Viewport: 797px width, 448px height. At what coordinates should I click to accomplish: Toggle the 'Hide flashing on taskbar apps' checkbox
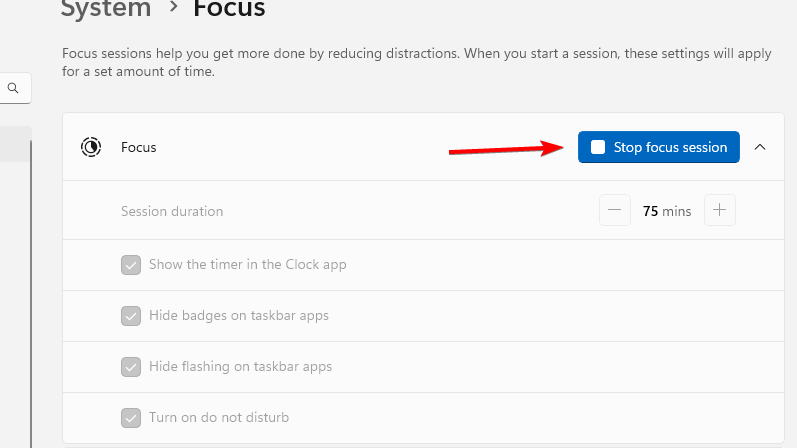(x=131, y=367)
